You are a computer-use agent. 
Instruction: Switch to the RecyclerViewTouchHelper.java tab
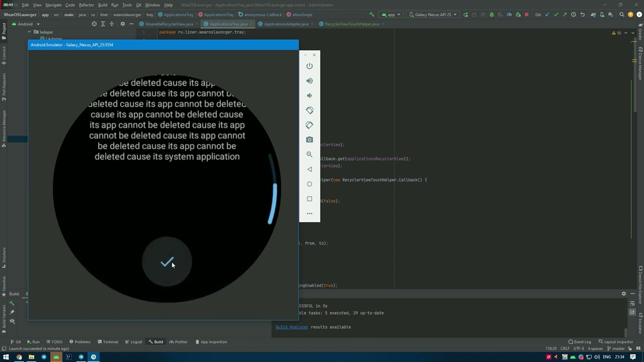[x=352, y=24]
